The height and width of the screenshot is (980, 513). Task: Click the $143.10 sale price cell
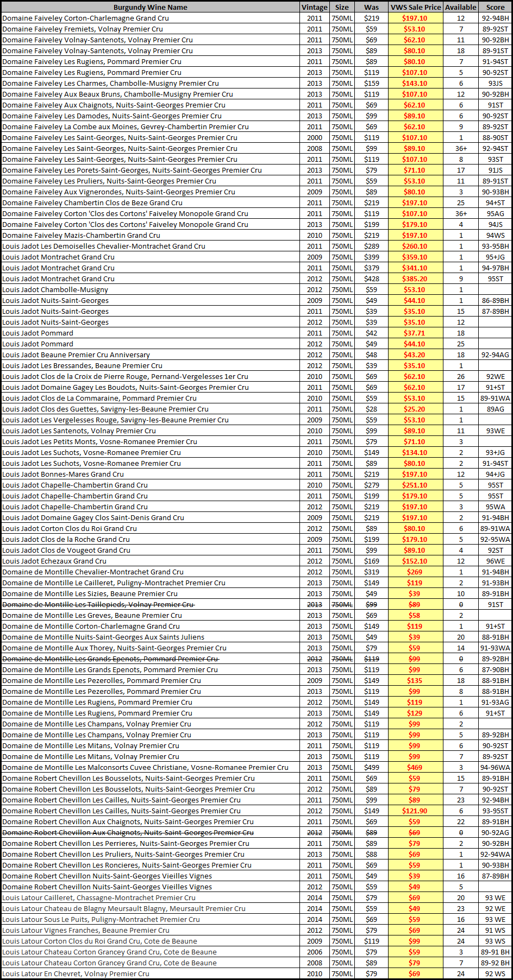[x=415, y=84]
